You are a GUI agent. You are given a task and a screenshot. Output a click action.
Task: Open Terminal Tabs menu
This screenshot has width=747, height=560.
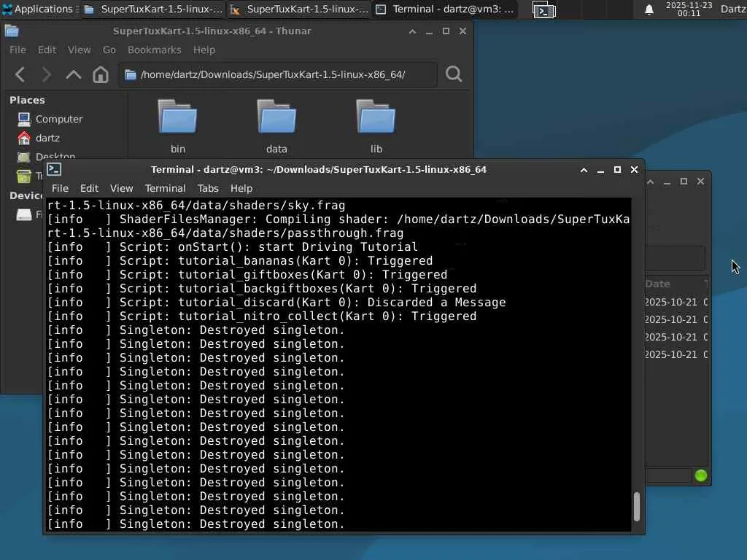point(208,188)
